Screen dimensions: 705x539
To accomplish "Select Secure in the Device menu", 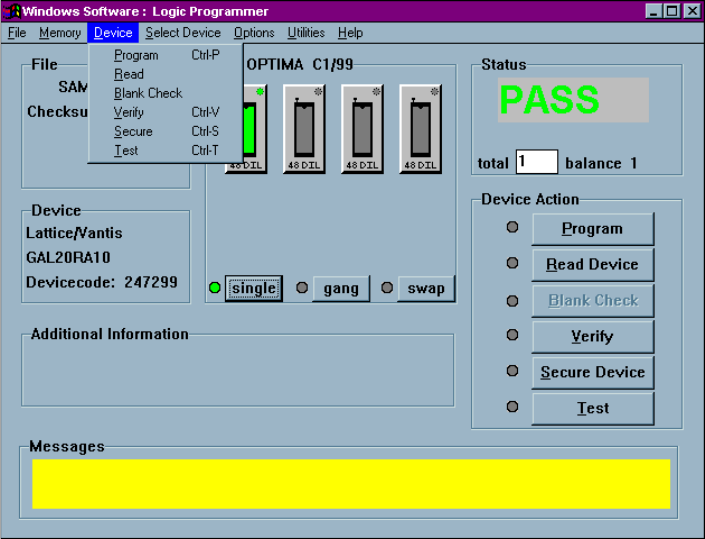I will tap(133, 131).
